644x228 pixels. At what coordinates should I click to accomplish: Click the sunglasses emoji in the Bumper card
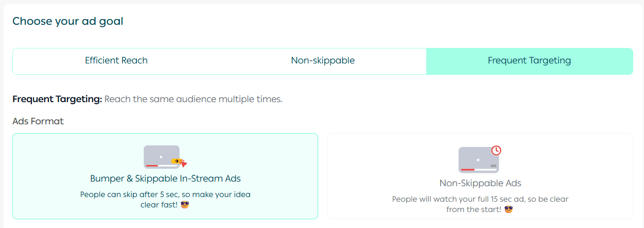(x=184, y=204)
